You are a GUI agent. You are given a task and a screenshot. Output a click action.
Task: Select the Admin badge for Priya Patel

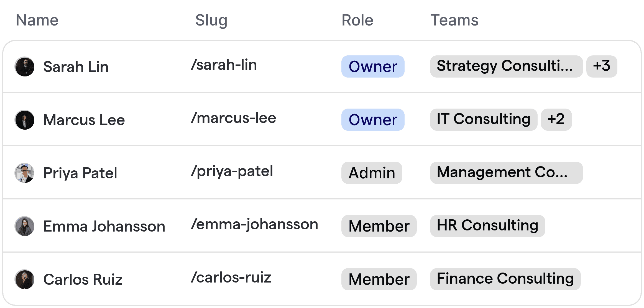click(x=372, y=173)
